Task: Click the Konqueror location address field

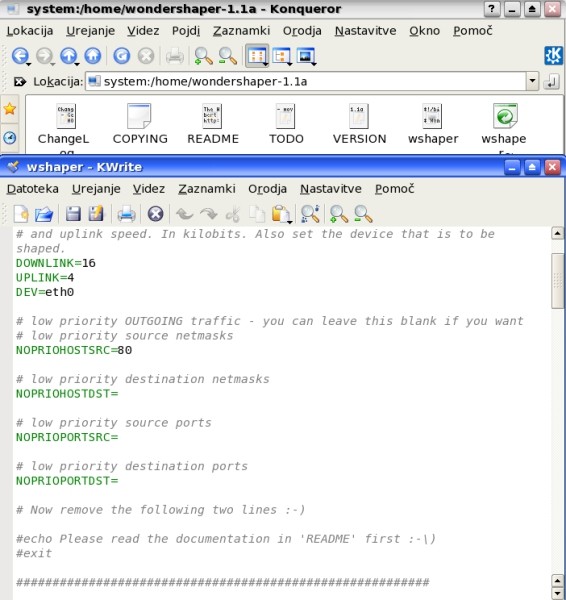Action: [306, 81]
